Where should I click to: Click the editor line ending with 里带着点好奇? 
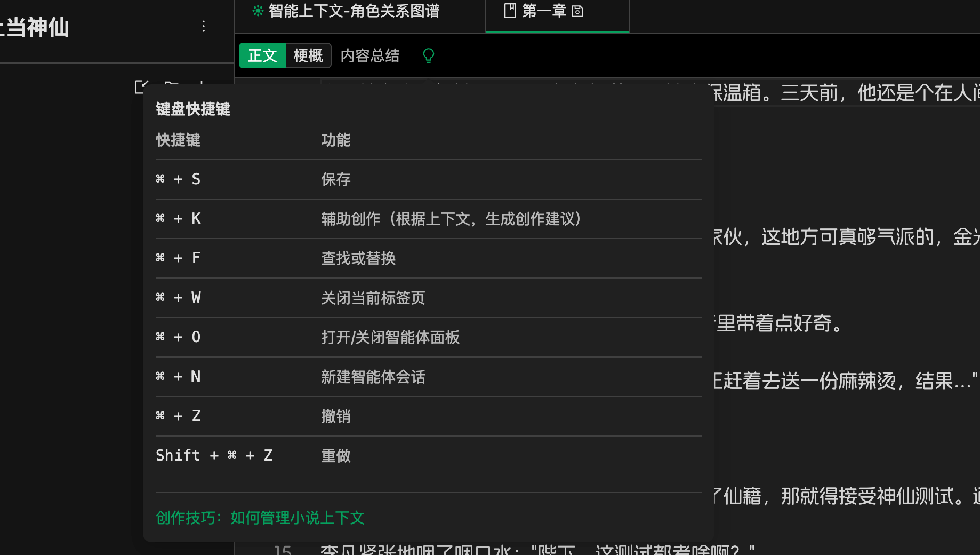[x=778, y=323]
